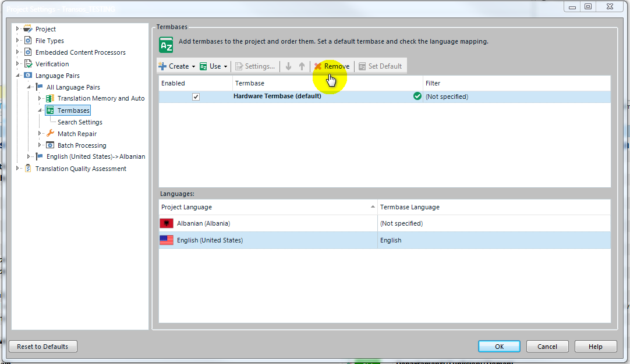The image size is (630, 364).
Task: Click Termbase Language cell for Albanian (Albania)
Action: click(x=494, y=223)
